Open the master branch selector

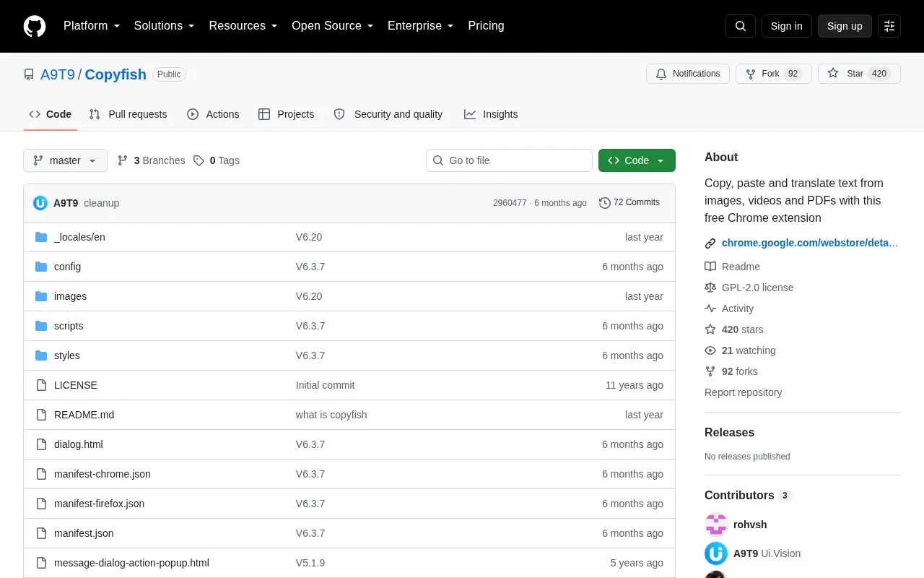(x=65, y=160)
